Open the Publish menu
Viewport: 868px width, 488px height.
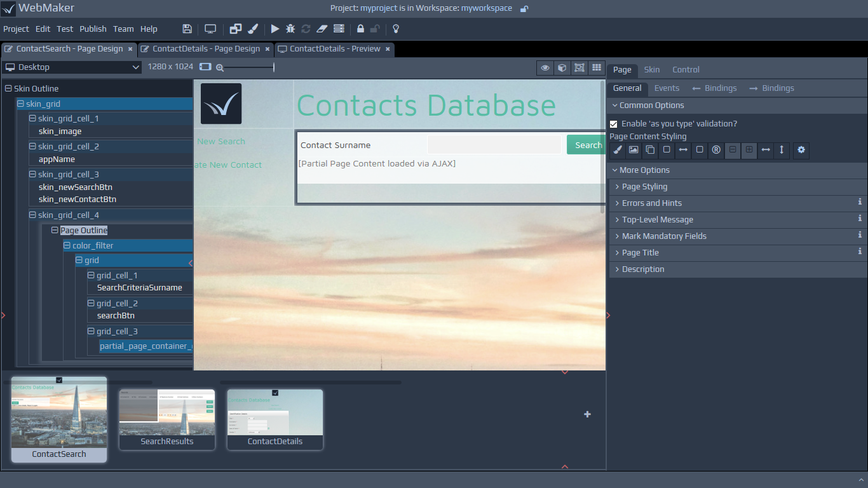click(x=93, y=29)
